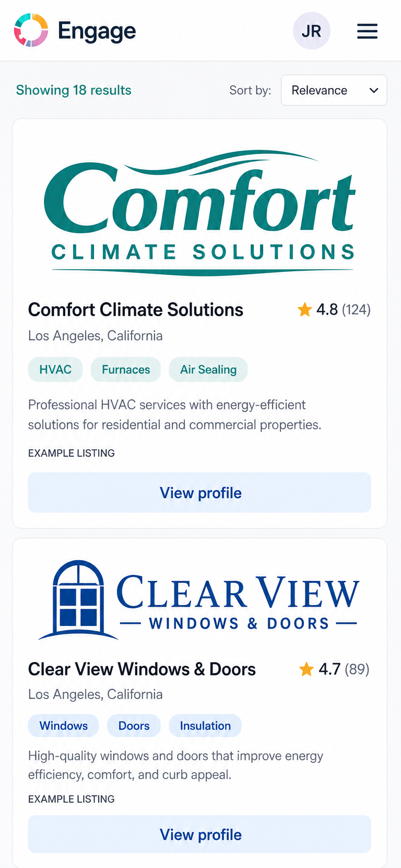
Task: Open the JR user avatar
Action: click(312, 31)
